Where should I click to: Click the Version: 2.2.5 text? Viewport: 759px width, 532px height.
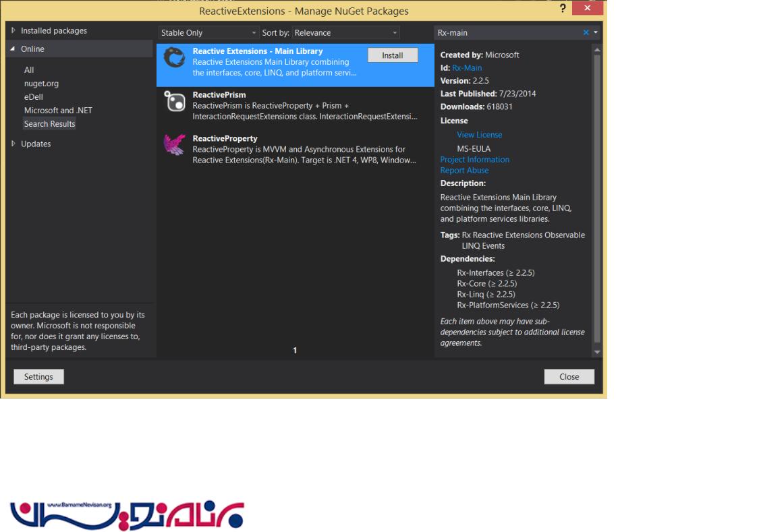tap(464, 81)
